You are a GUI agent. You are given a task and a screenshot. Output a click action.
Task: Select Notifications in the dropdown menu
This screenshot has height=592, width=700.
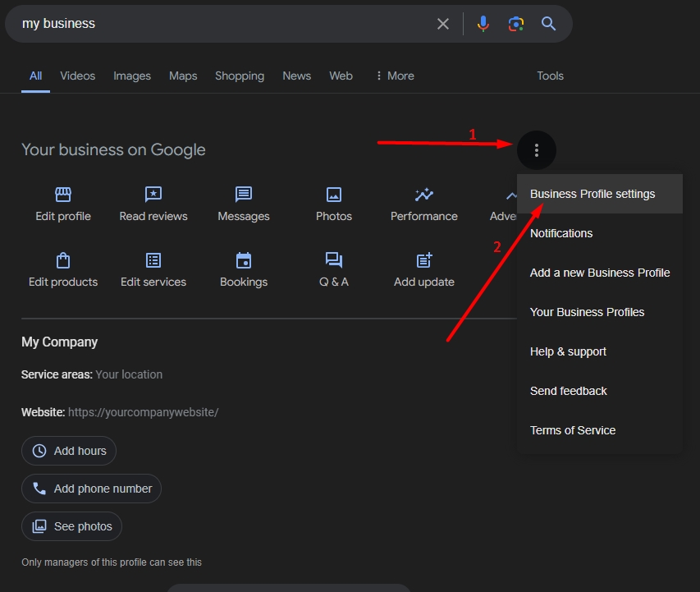click(x=600, y=233)
